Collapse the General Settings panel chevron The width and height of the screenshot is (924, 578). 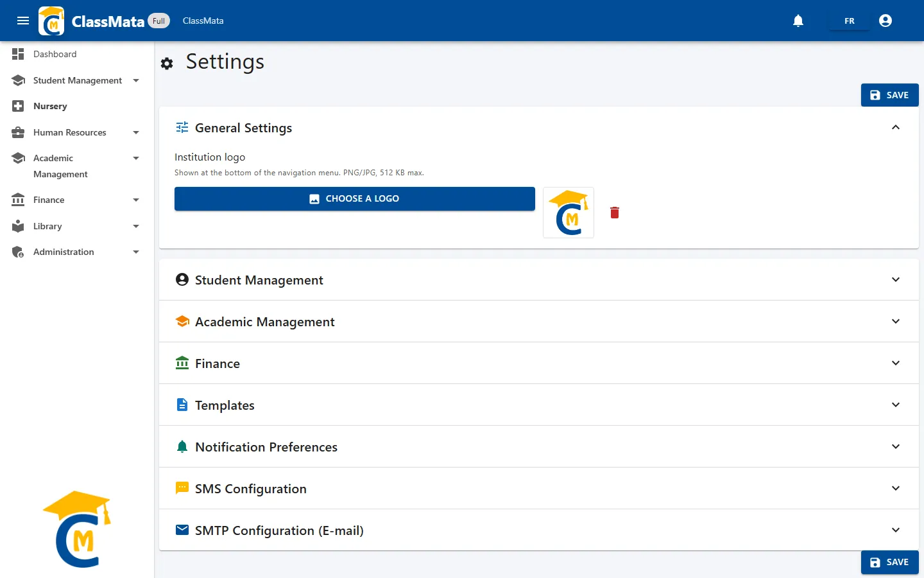coord(896,127)
